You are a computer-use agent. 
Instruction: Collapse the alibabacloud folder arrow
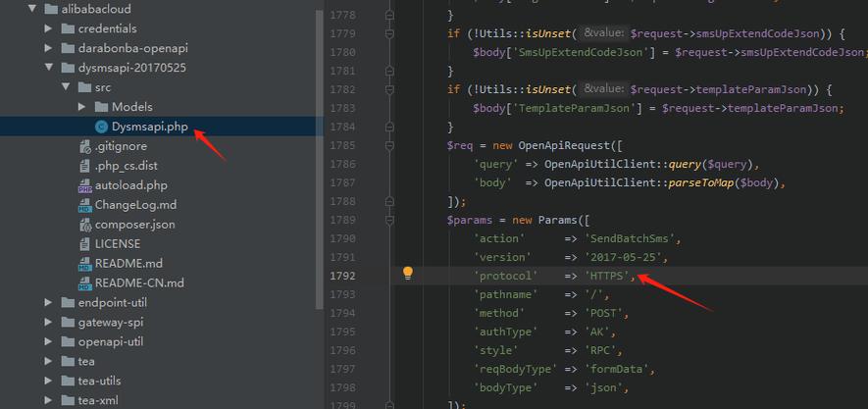click(32, 9)
